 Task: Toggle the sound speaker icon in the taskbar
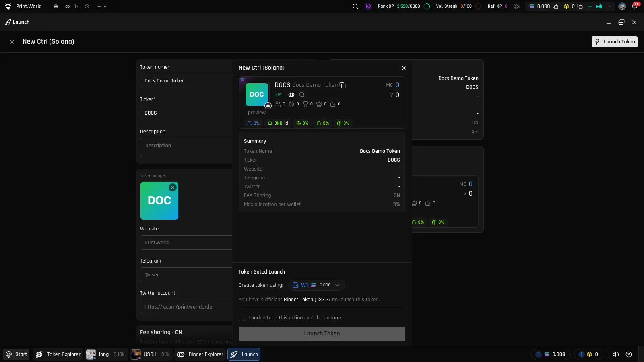[x=616, y=354]
